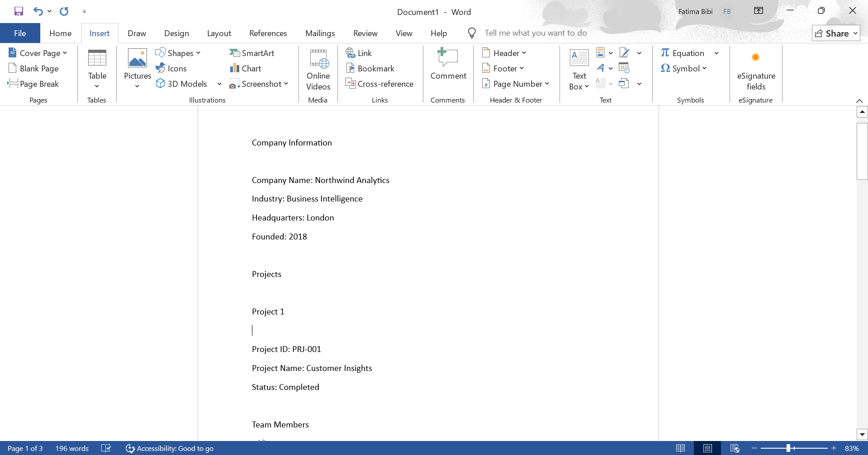Insert Icons from the Illustrations group

point(171,68)
